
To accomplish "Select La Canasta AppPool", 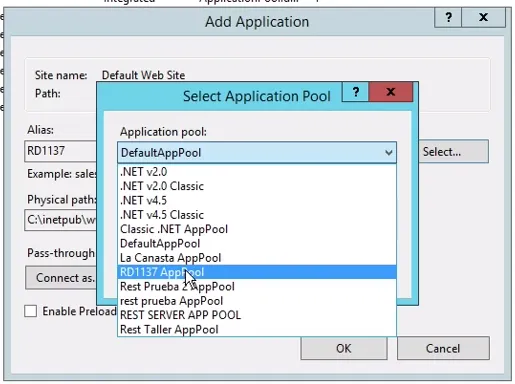I will [x=257, y=258].
